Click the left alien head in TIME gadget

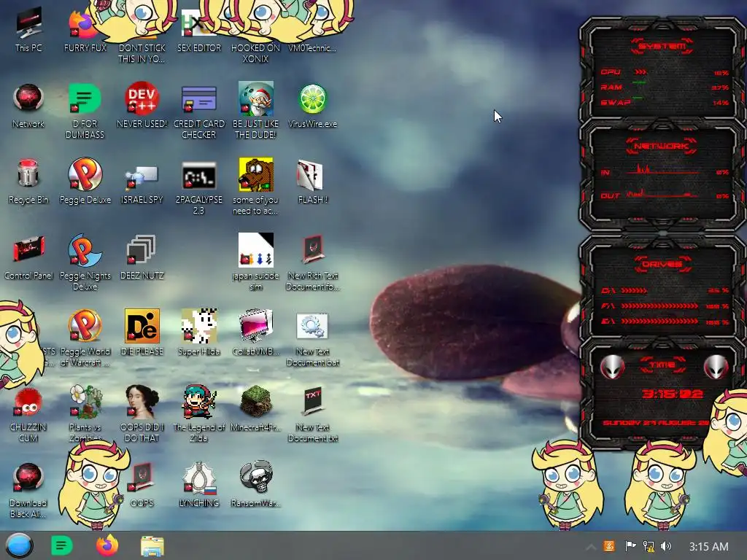(x=612, y=367)
